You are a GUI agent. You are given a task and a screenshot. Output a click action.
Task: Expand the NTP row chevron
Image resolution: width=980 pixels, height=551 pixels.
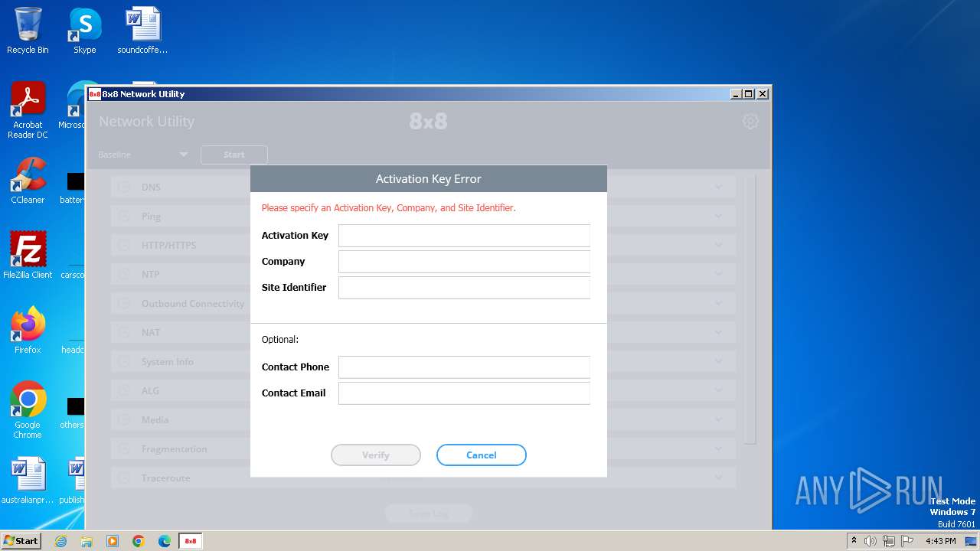click(x=718, y=275)
